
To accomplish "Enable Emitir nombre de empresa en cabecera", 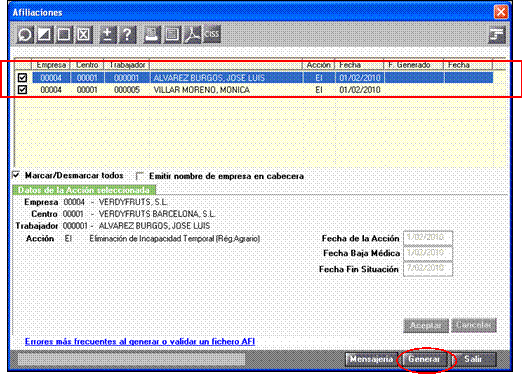I will pyautogui.click(x=140, y=176).
